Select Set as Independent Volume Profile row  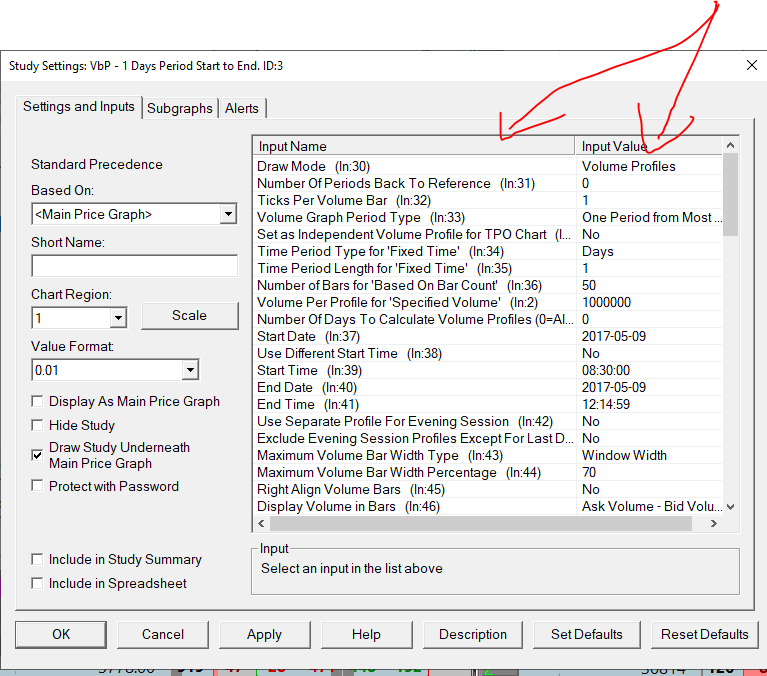pos(488,234)
